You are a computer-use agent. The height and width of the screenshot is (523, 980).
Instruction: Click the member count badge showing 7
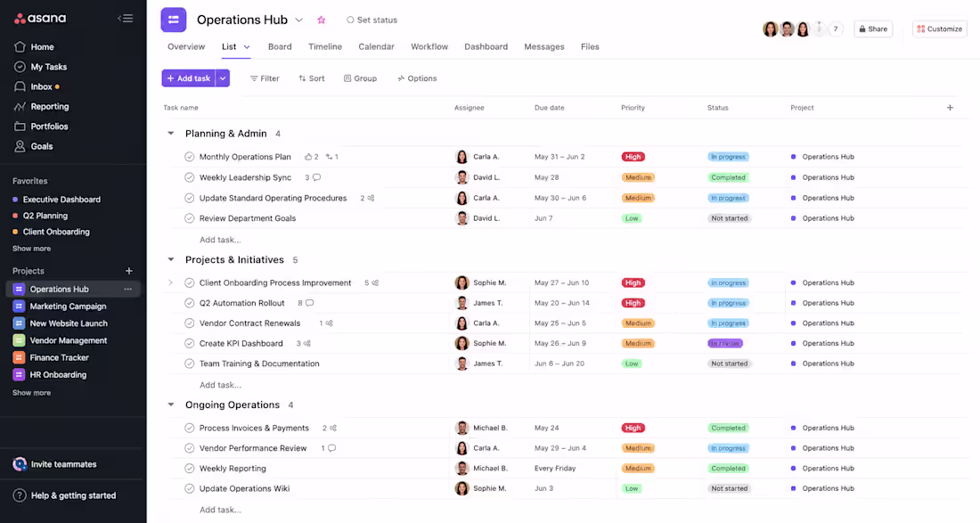tap(836, 29)
